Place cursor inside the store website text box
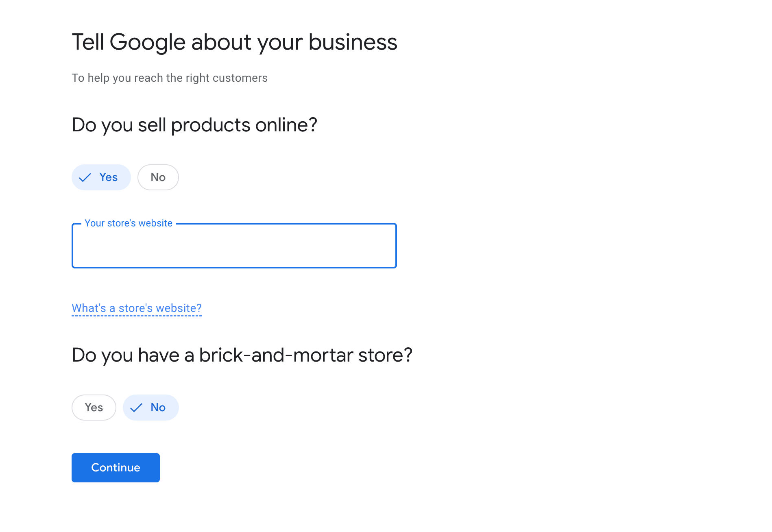 click(234, 246)
